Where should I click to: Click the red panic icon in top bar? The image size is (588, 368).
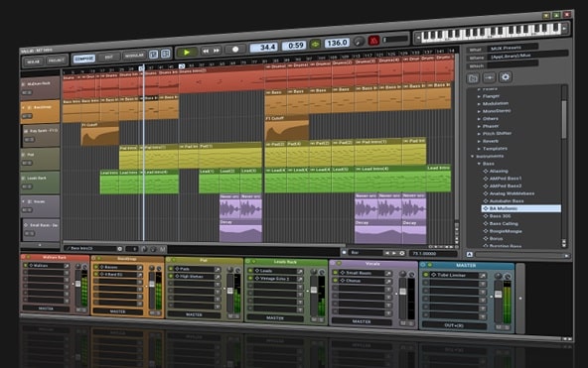373,40
